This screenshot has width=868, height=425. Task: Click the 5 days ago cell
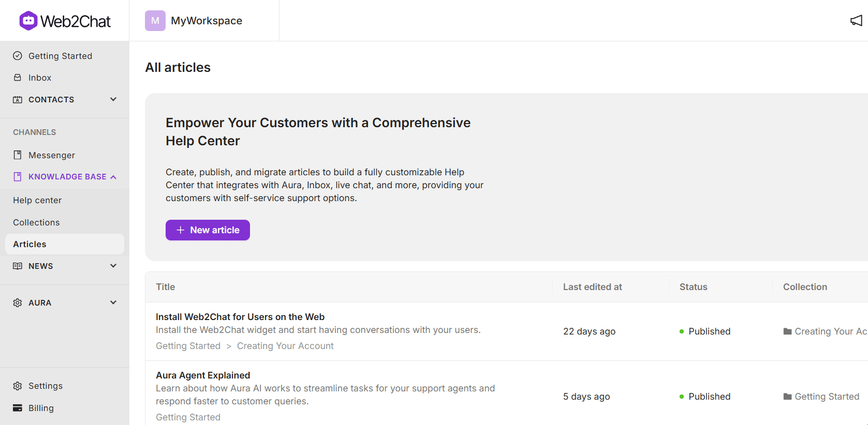pos(586,397)
